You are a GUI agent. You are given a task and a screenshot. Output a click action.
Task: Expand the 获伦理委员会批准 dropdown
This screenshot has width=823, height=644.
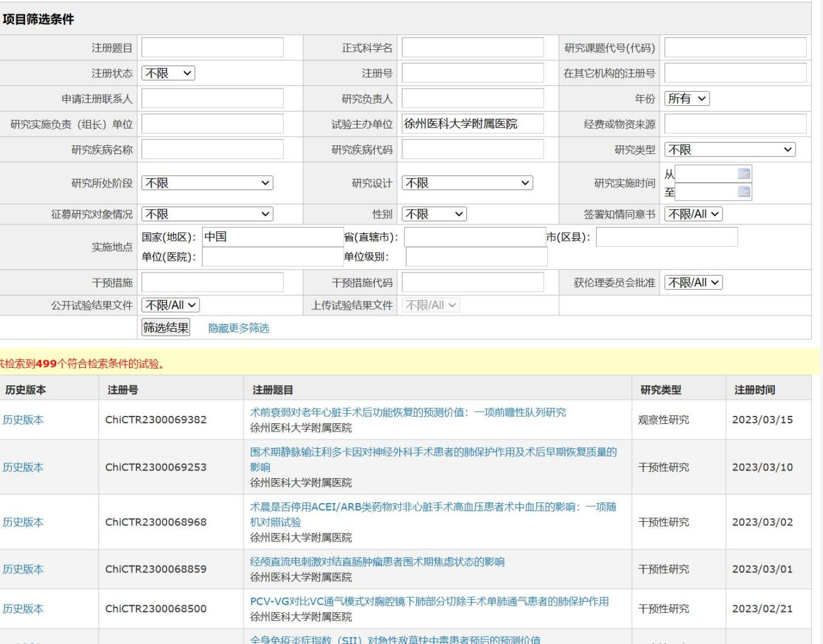coord(693,282)
